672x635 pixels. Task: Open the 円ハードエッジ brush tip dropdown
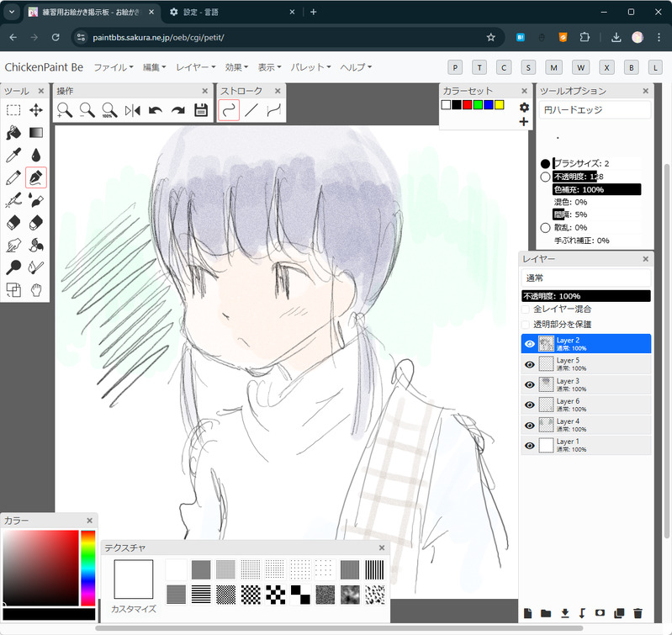tap(595, 110)
